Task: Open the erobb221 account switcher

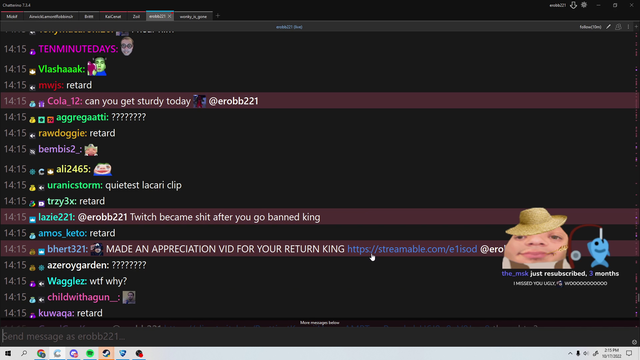Action: pyautogui.click(x=557, y=5)
